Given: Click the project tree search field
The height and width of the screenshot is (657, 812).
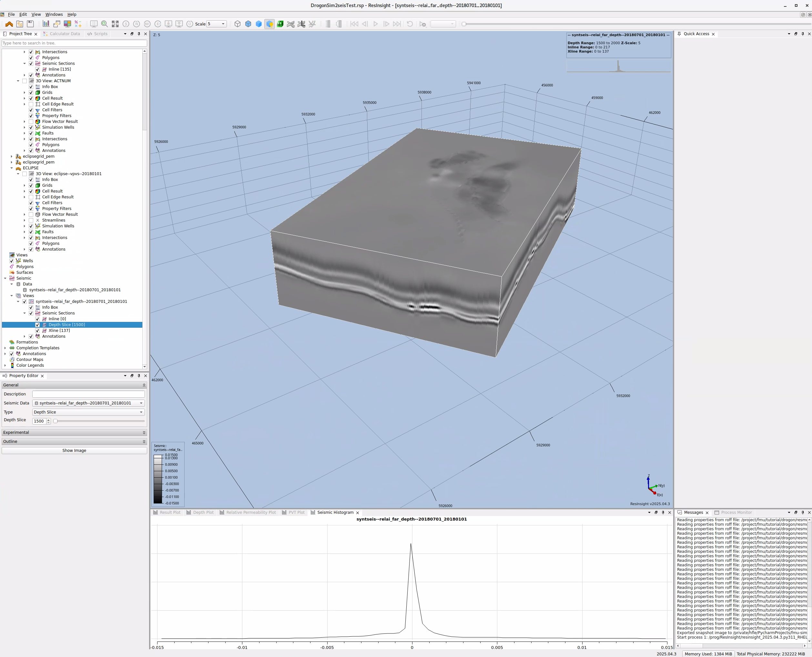Looking at the screenshot, I should [x=74, y=43].
